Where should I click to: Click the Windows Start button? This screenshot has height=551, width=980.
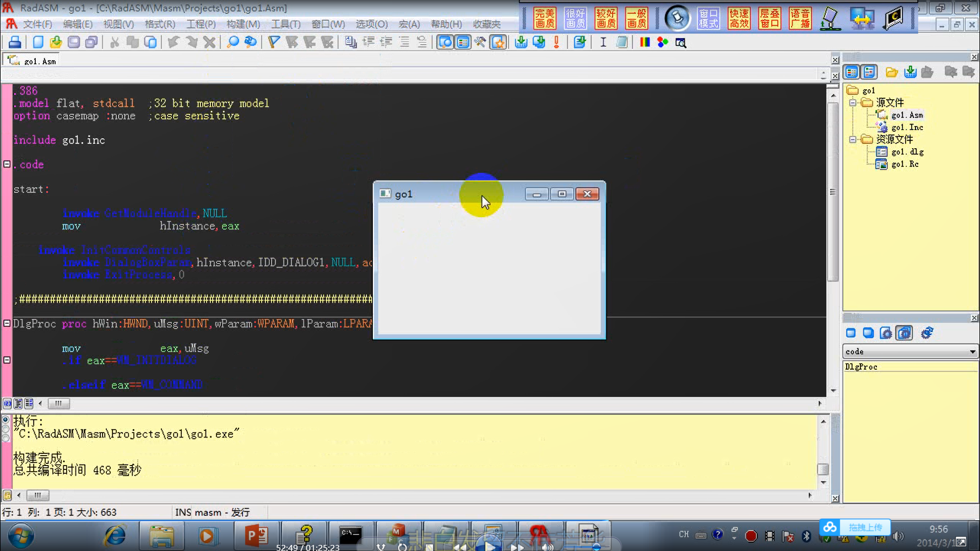tap(21, 536)
